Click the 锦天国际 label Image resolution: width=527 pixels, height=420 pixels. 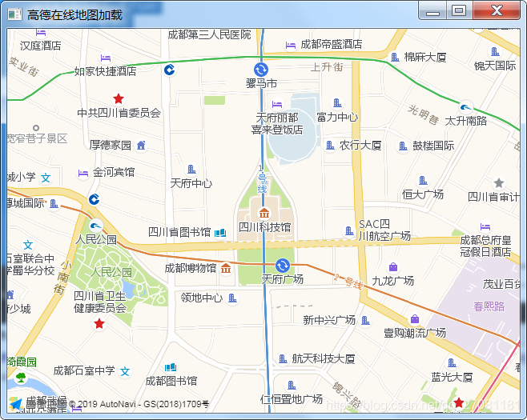pyautogui.click(x=495, y=66)
